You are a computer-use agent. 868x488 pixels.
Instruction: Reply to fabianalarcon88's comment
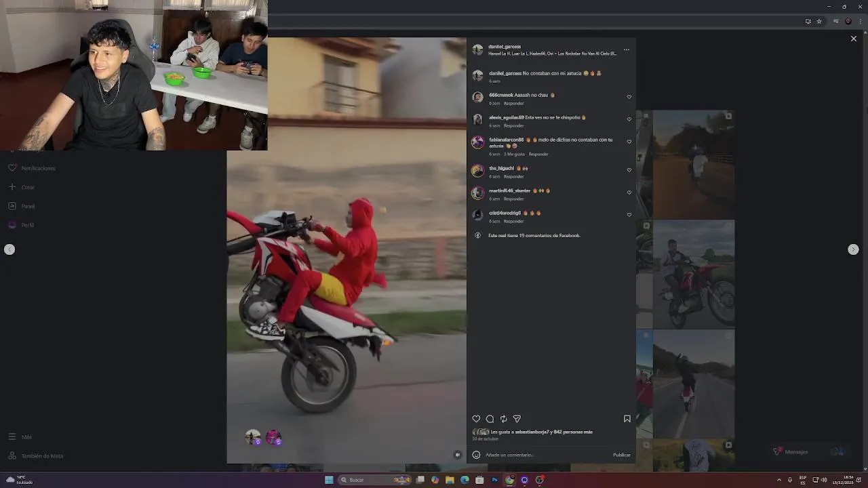pyautogui.click(x=538, y=154)
